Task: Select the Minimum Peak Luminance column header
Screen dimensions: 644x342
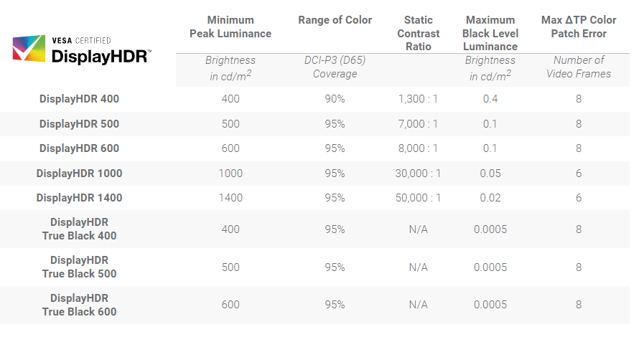Action: [230, 27]
